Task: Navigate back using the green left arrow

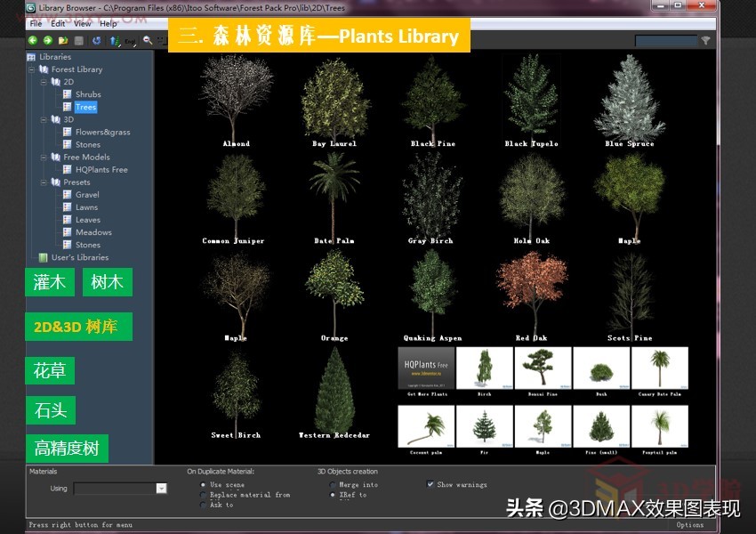Action: 33,40
